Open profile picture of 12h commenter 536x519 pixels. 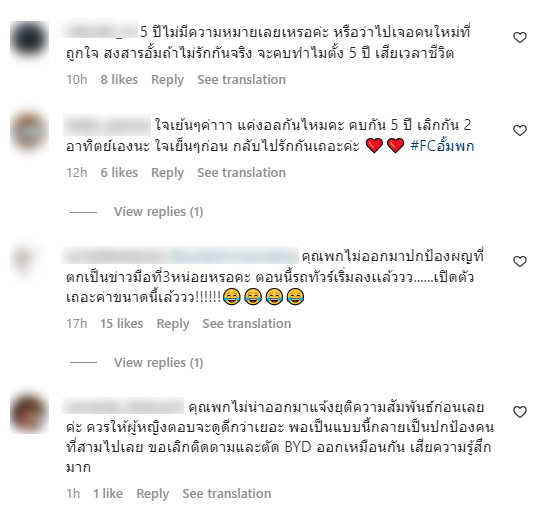click(x=29, y=132)
